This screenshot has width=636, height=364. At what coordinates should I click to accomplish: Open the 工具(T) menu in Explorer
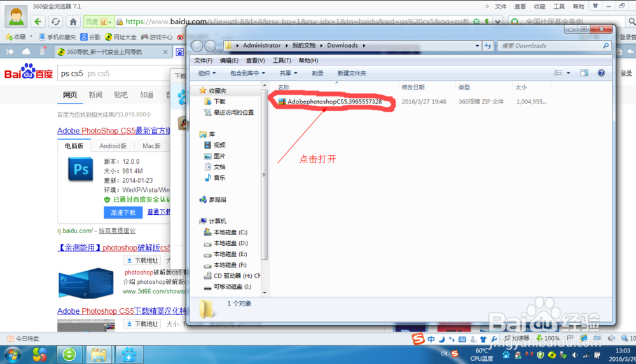pos(282,60)
